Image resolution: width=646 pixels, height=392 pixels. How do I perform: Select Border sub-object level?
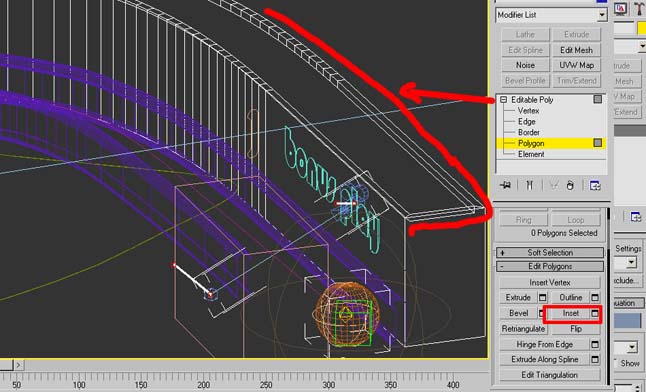tap(529, 132)
